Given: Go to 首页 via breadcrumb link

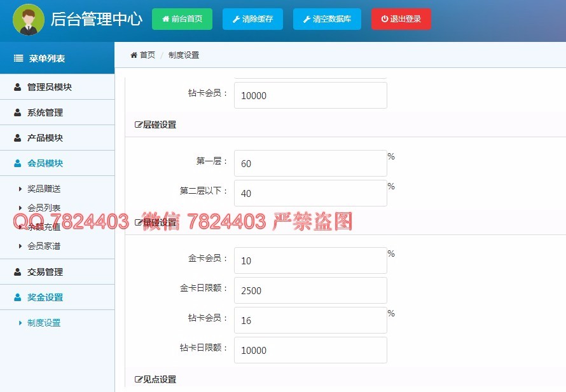Looking at the screenshot, I should click(x=148, y=55).
